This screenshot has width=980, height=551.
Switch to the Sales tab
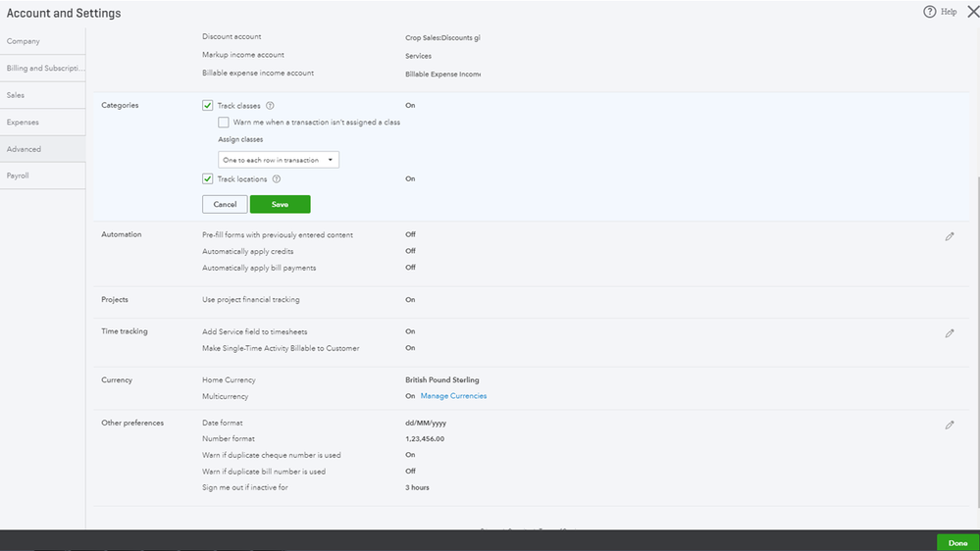coord(42,95)
